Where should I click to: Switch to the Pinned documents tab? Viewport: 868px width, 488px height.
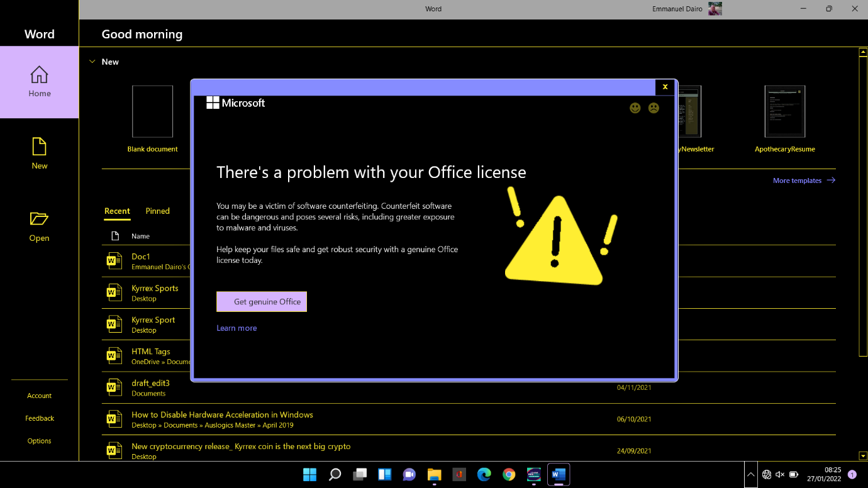pos(157,211)
